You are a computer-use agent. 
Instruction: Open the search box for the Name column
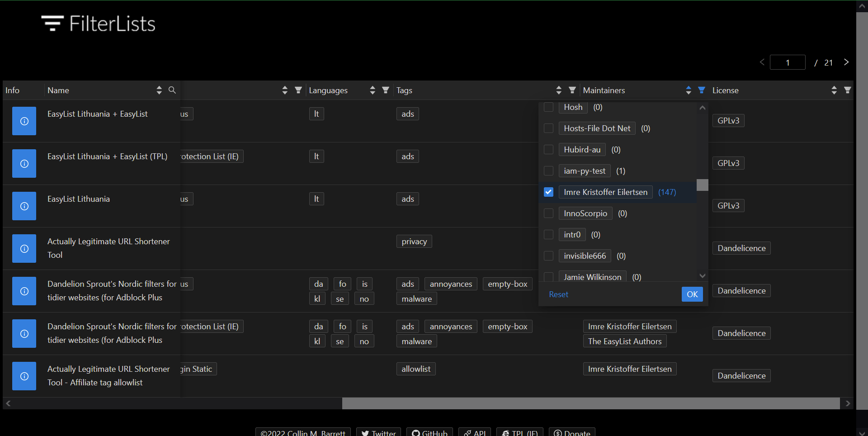(172, 90)
